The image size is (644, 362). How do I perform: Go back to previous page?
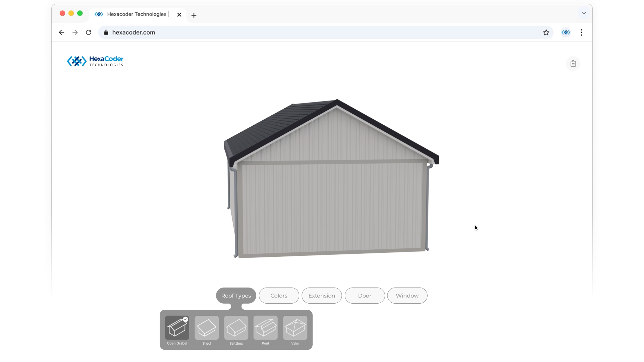point(61,33)
